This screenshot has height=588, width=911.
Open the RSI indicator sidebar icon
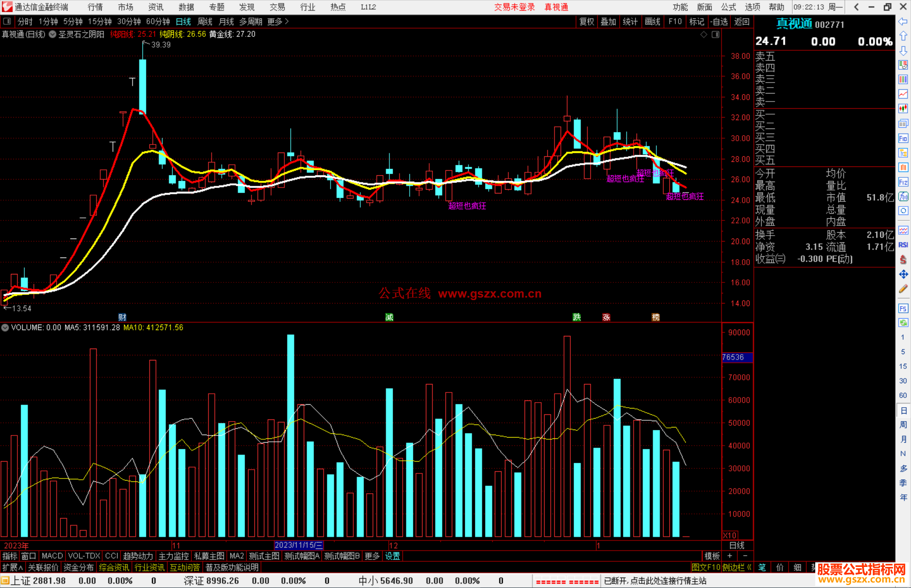click(x=903, y=245)
